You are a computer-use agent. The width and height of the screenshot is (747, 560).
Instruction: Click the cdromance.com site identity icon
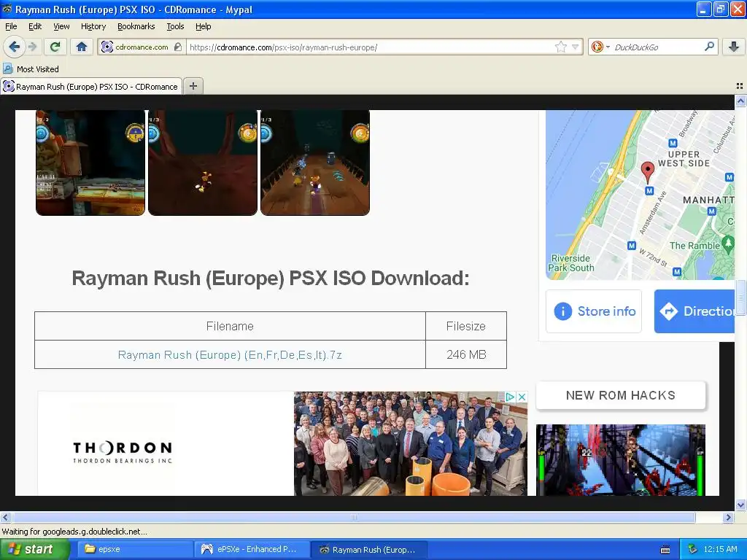(107, 47)
